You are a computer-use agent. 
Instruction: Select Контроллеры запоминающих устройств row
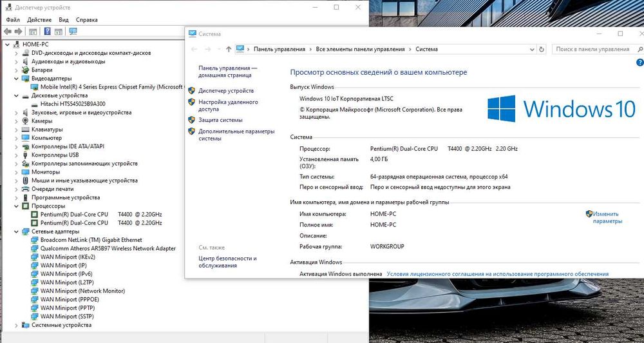pyautogui.click(x=84, y=163)
